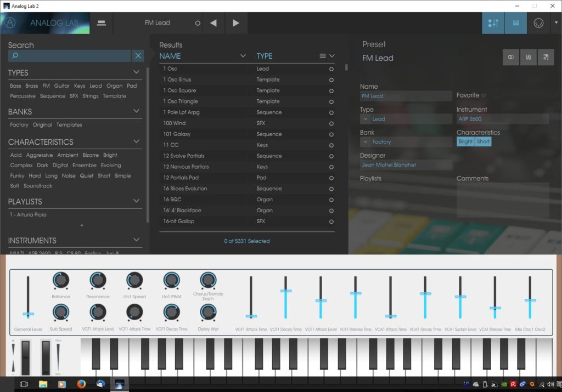This screenshot has width=562, height=392.
Task: Collapse the INSTRUMENTS section
Action: tap(136, 240)
